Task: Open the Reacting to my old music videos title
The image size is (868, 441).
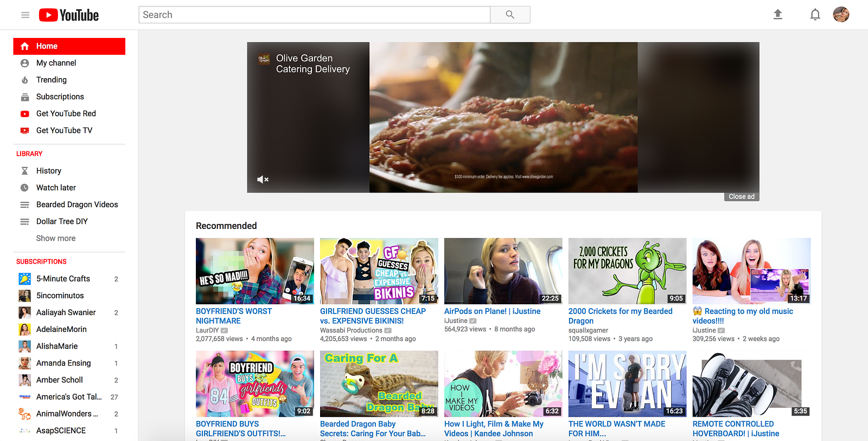Action: (x=743, y=316)
